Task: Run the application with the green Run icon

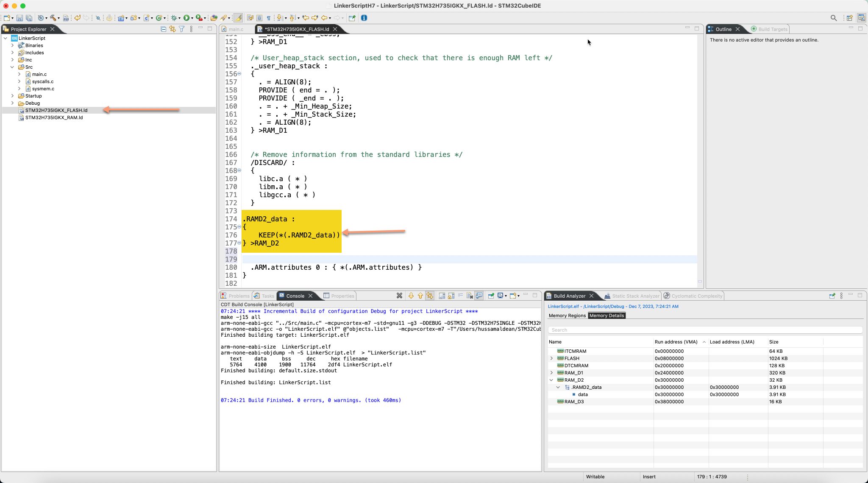Action: tap(186, 18)
